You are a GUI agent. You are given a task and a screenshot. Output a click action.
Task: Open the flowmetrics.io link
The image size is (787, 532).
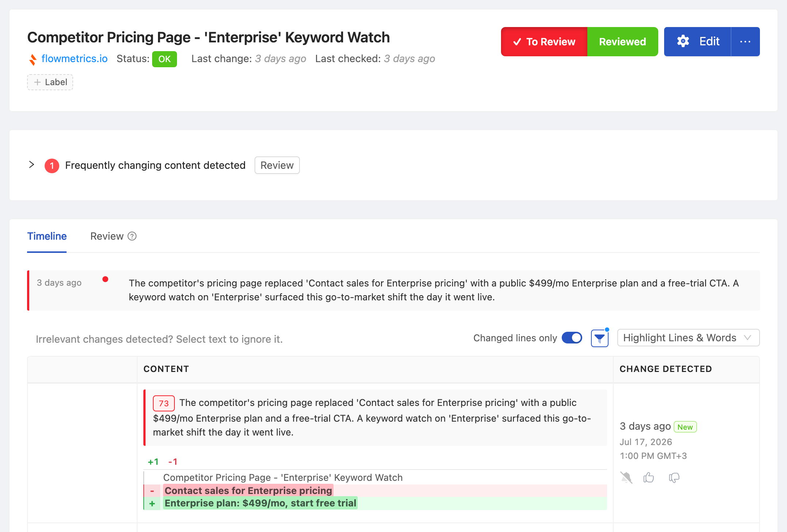tap(74, 59)
